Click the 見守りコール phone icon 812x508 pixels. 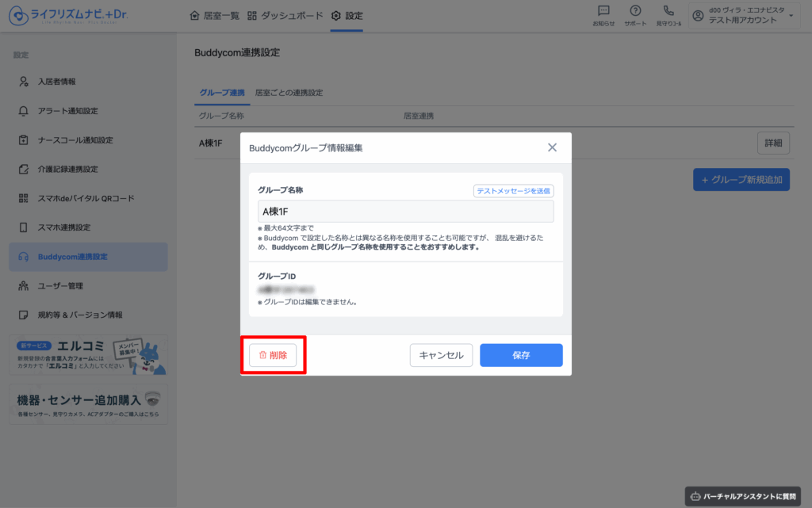pos(668,11)
